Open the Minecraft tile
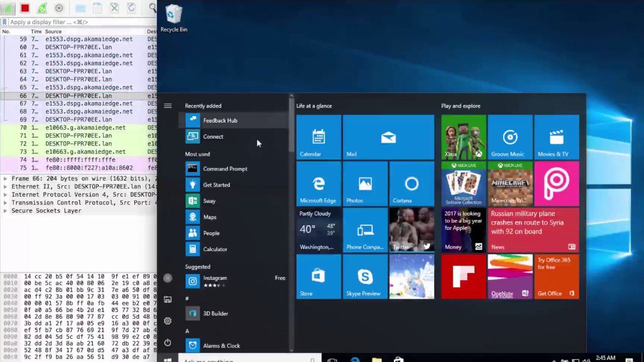This screenshot has width=644, height=362. click(510, 184)
